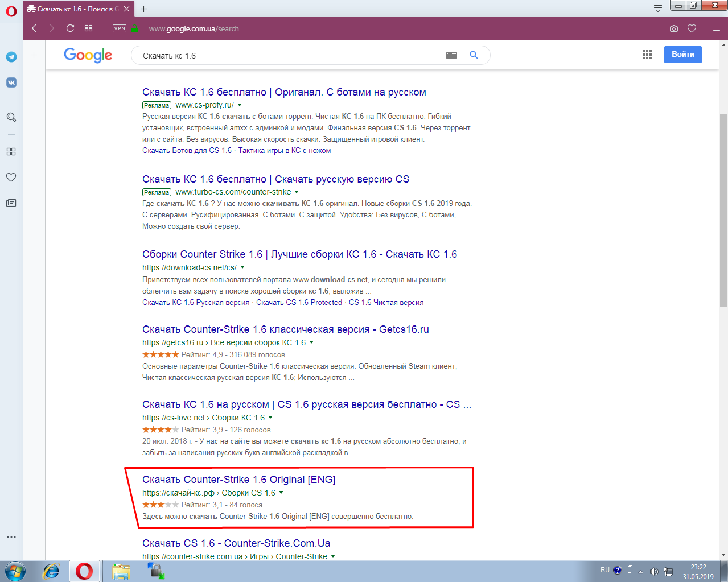Open the on-screen keyboard in search box
This screenshot has width=728, height=582.
(x=451, y=55)
